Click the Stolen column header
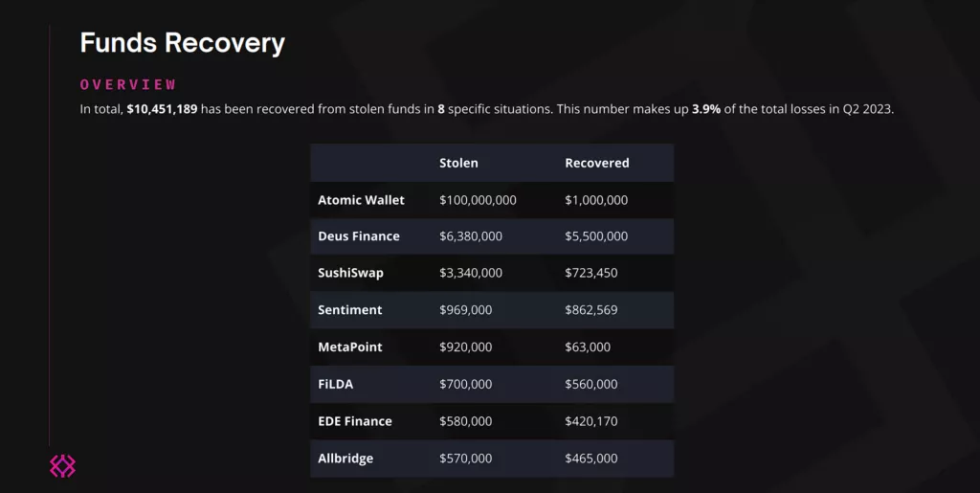980x493 pixels. click(x=458, y=163)
